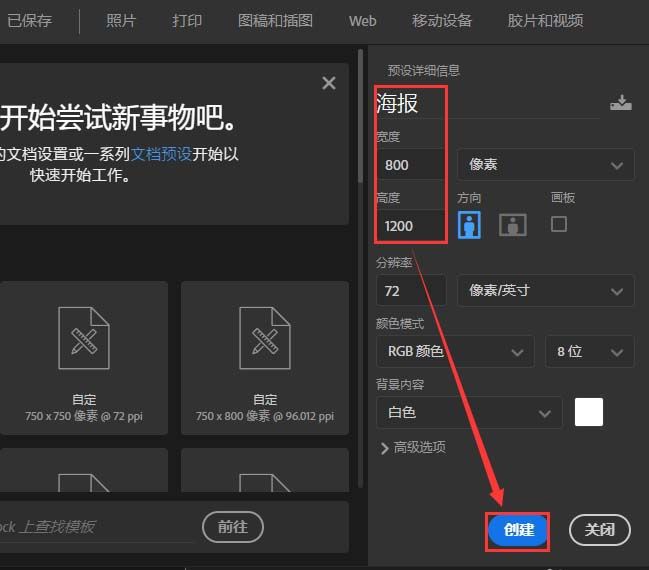Switch to the Web tab
The image size is (649, 570).
[363, 21]
